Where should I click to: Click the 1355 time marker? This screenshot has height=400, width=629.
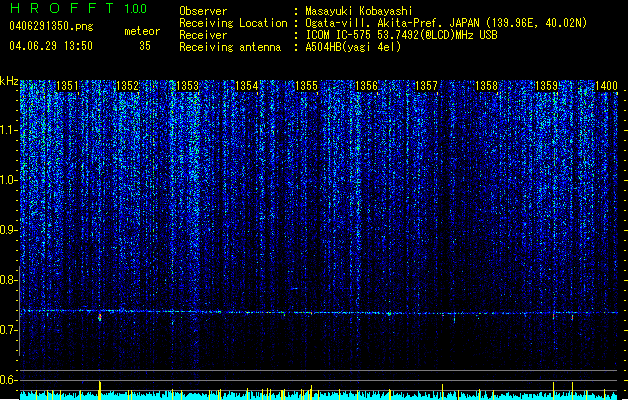(x=306, y=86)
